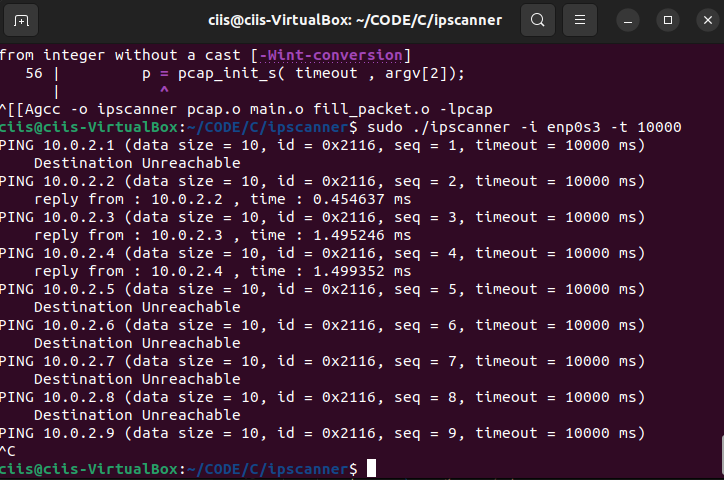Click the ^C interrupt line
This screenshot has height=480, width=724.
[x=8, y=451]
